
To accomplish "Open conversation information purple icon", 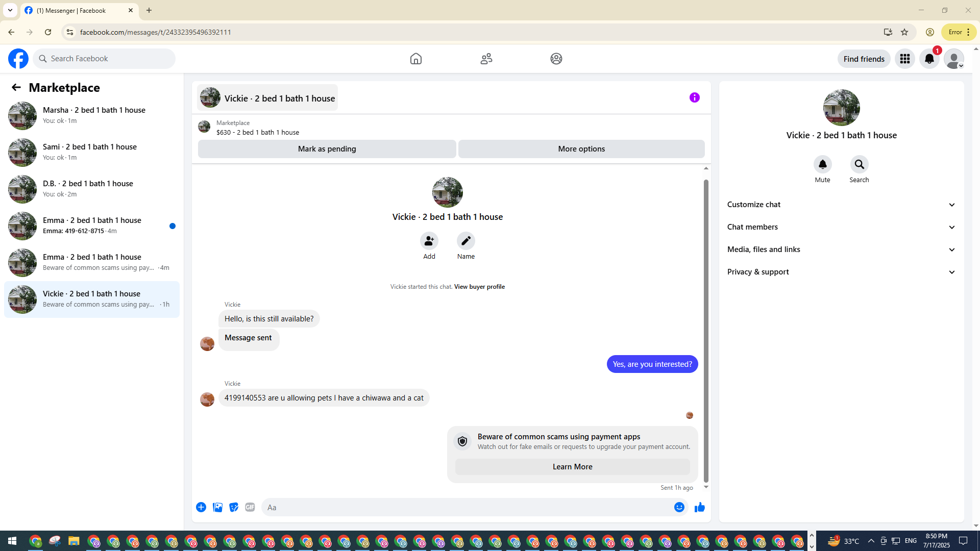I will click(695, 97).
